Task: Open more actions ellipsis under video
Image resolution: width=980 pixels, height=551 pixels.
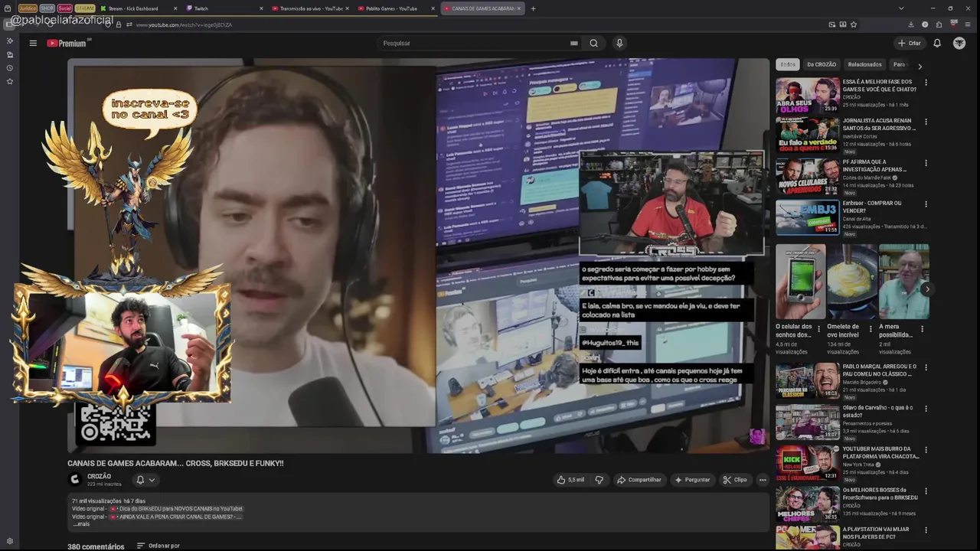Action: (763, 480)
